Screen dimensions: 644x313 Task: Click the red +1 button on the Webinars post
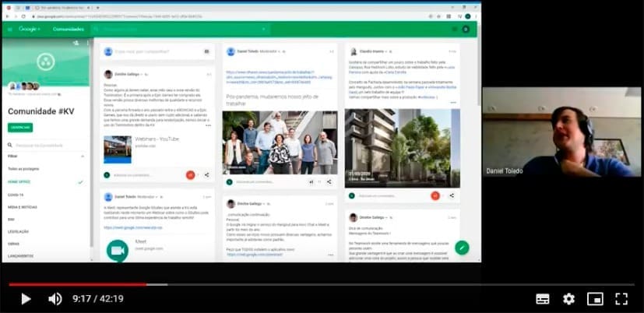pyautogui.click(x=190, y=175)
